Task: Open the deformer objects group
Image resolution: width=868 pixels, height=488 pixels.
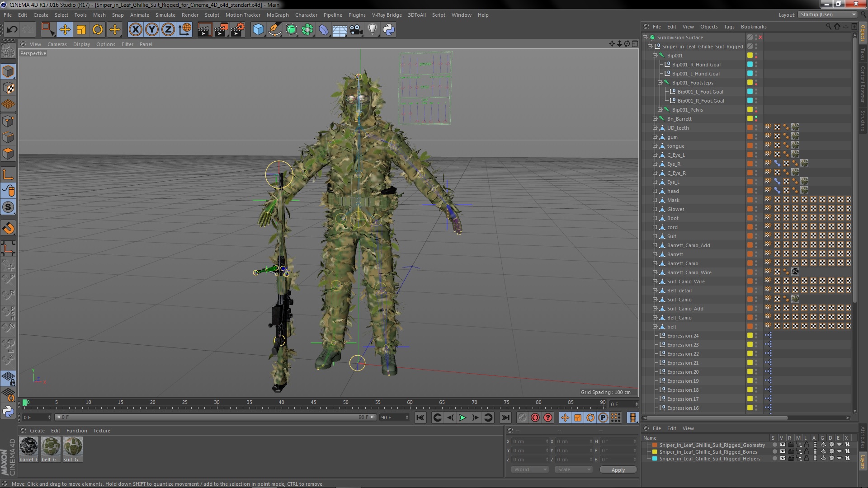Action: tap(324, 30)
